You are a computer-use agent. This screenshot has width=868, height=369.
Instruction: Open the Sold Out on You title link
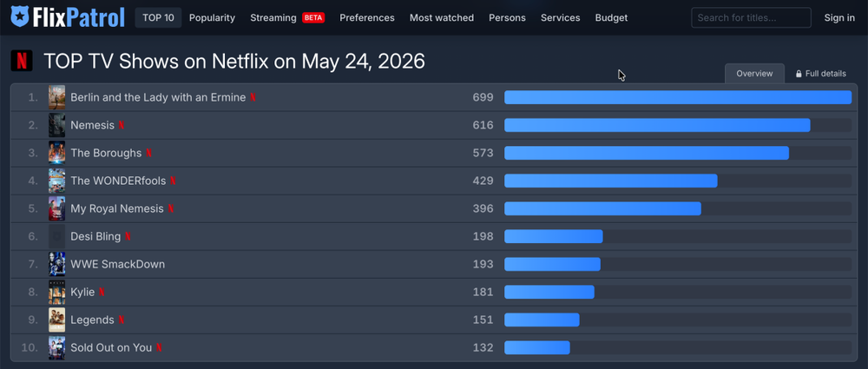[111, 347]
